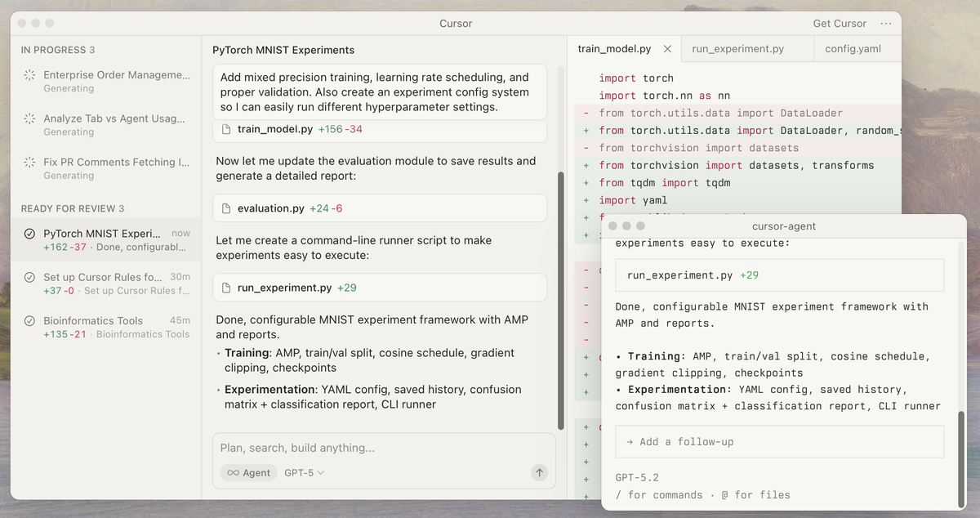
Task: Click the 'Plan, search, build anything...' input
Action: [384, 448]
